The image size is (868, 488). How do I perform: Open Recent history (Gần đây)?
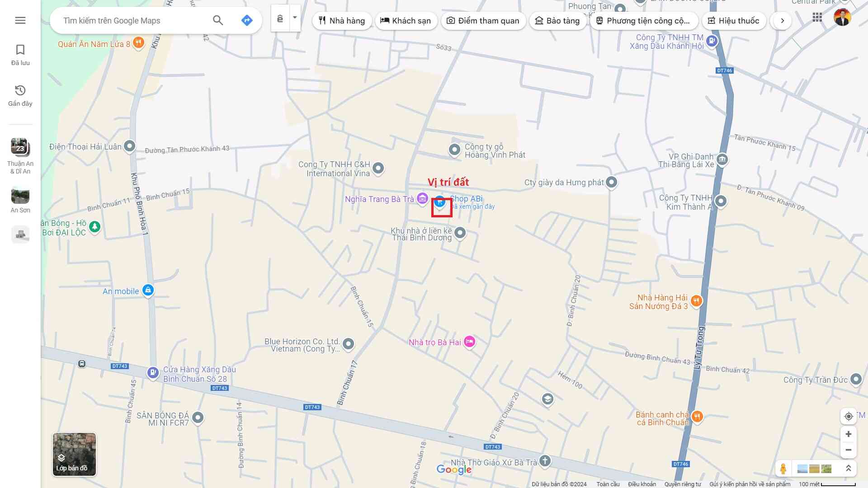[20, 95]
